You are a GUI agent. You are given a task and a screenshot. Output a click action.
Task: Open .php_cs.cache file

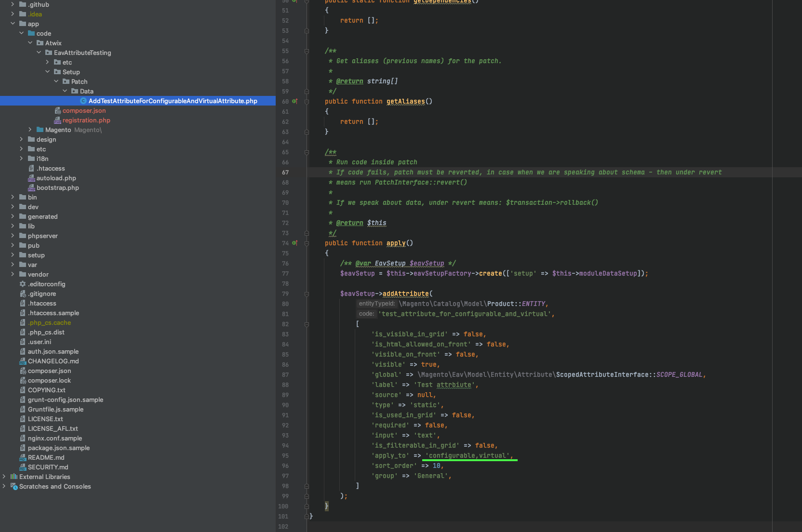pos(49,322)
